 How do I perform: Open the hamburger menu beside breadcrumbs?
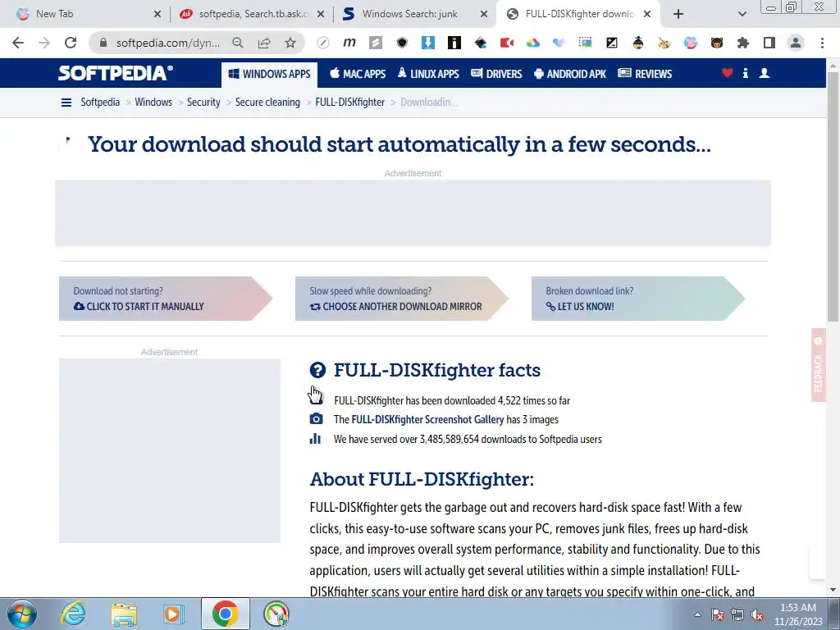pyautogui.click(x=66, y=103)
